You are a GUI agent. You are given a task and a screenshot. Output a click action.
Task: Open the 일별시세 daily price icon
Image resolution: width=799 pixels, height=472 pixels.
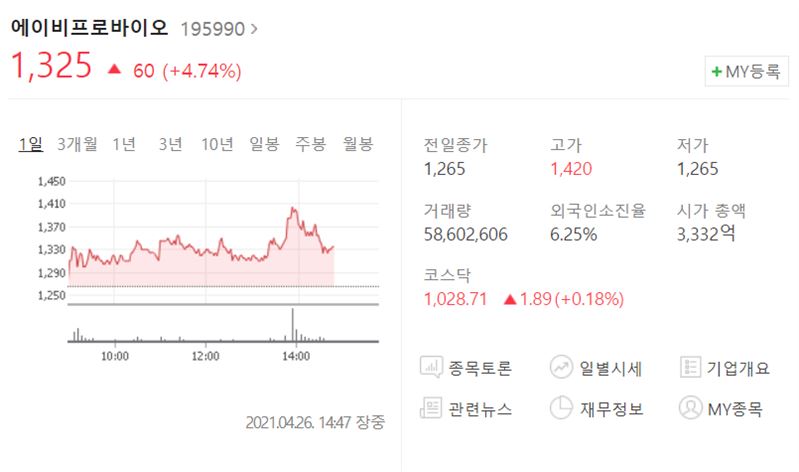point(561,367)
